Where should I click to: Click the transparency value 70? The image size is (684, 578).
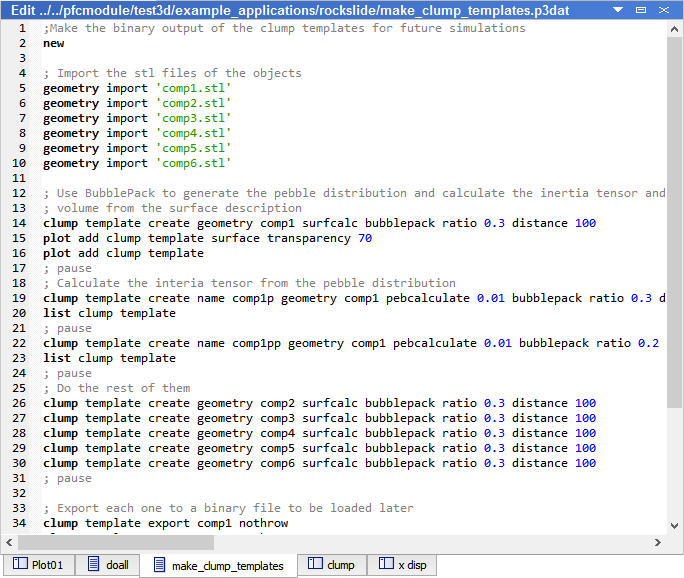click(364, 238)
